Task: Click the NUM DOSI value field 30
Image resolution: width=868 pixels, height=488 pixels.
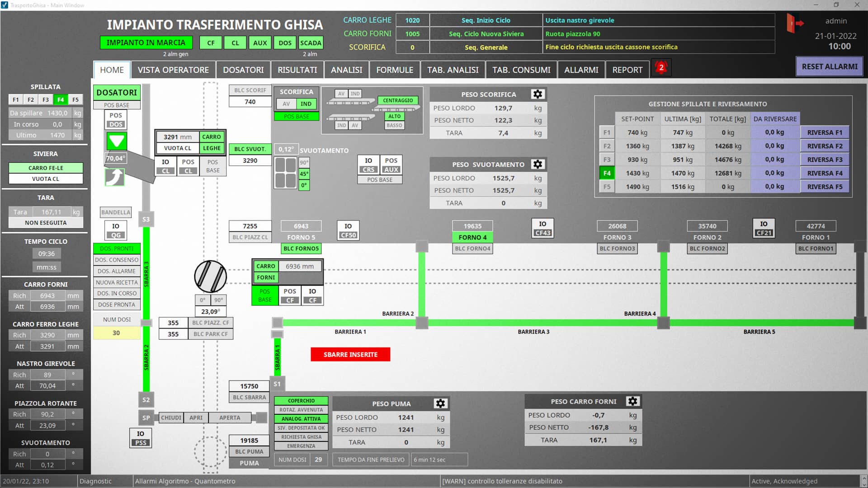Action: click(x=116, y=333)
